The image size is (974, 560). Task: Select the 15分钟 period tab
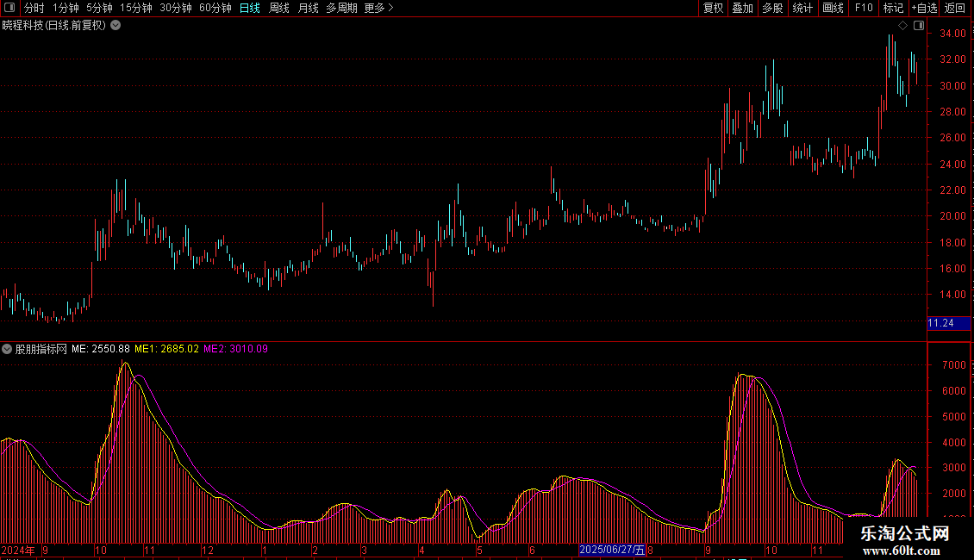click(x=136, y=8)
